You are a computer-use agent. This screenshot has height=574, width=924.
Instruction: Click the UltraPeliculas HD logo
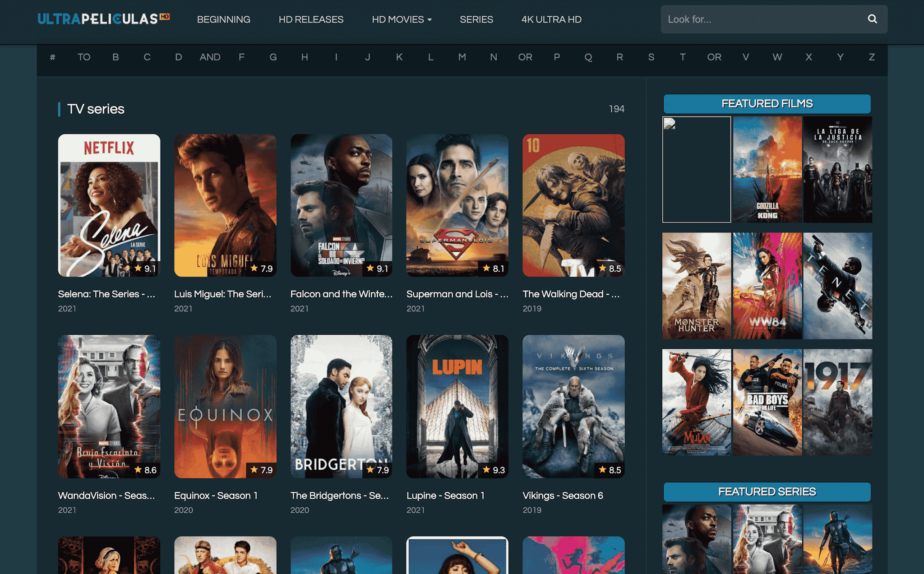(x=104, y=19)
